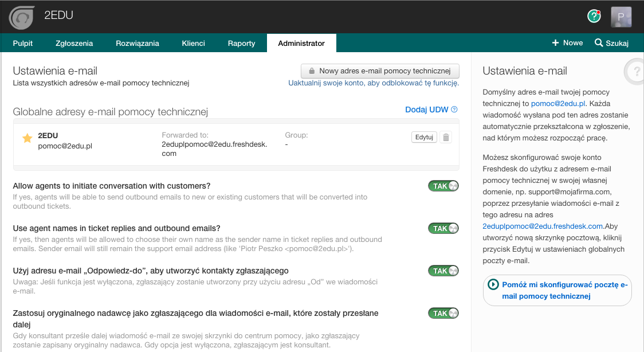Click the floating question mark help bubble

click(635, 72)
